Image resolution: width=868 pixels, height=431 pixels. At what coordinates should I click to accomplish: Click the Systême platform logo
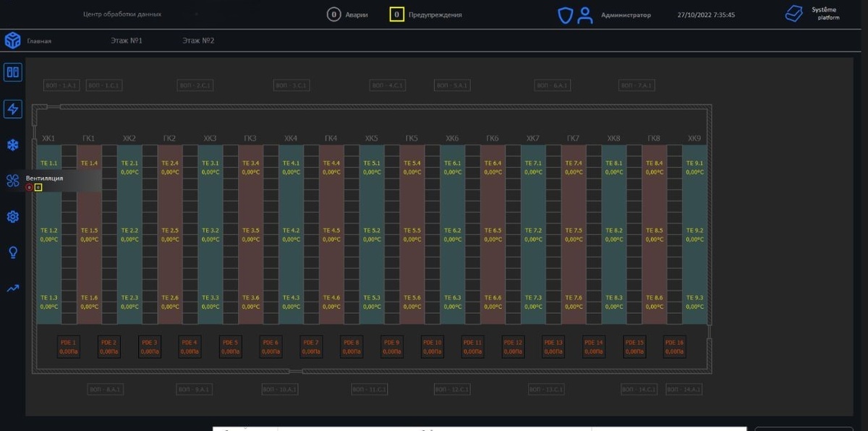(x=794, y=13)
